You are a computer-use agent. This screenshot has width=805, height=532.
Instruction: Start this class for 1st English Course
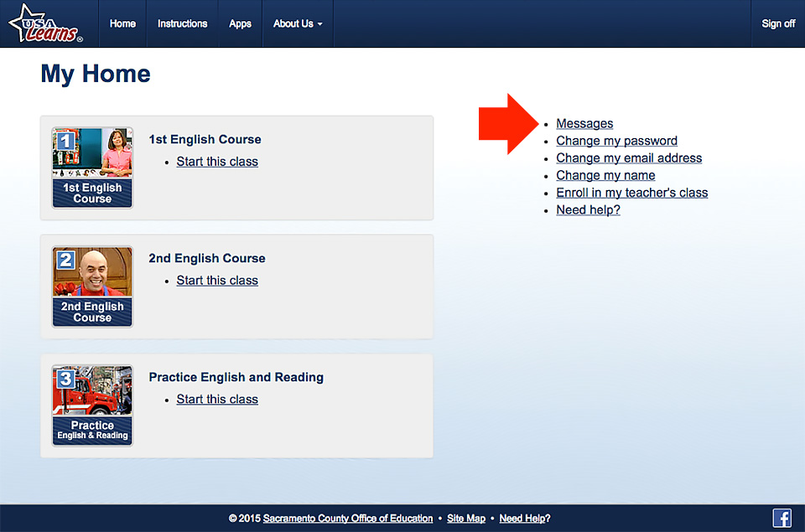click(217, 162)
